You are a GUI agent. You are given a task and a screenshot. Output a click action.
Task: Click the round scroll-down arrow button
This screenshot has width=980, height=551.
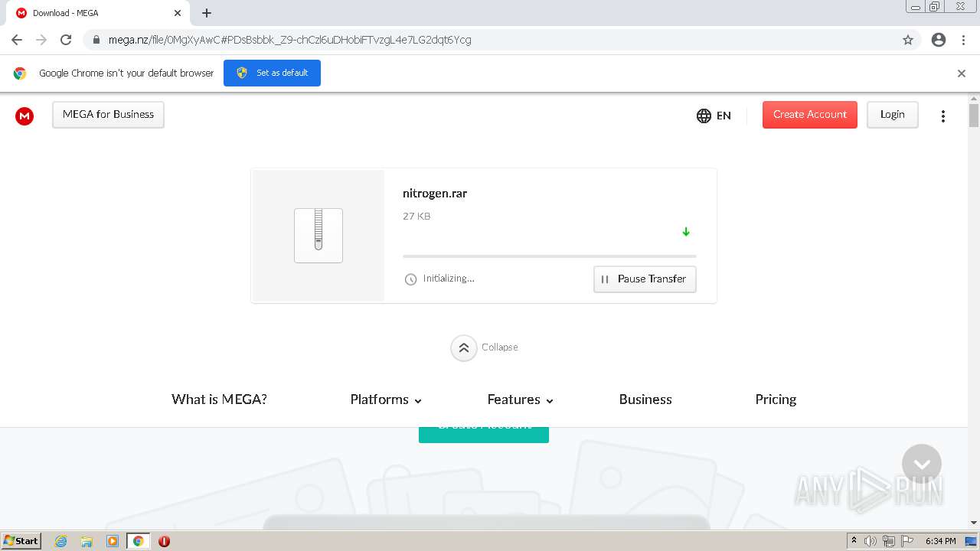(922, 464)
